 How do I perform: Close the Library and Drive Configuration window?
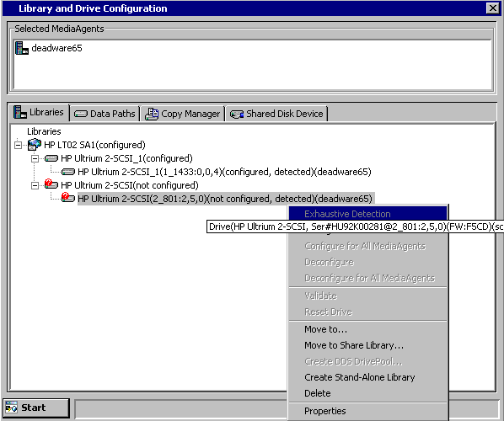pyautogui.click(x=492, y=8)
